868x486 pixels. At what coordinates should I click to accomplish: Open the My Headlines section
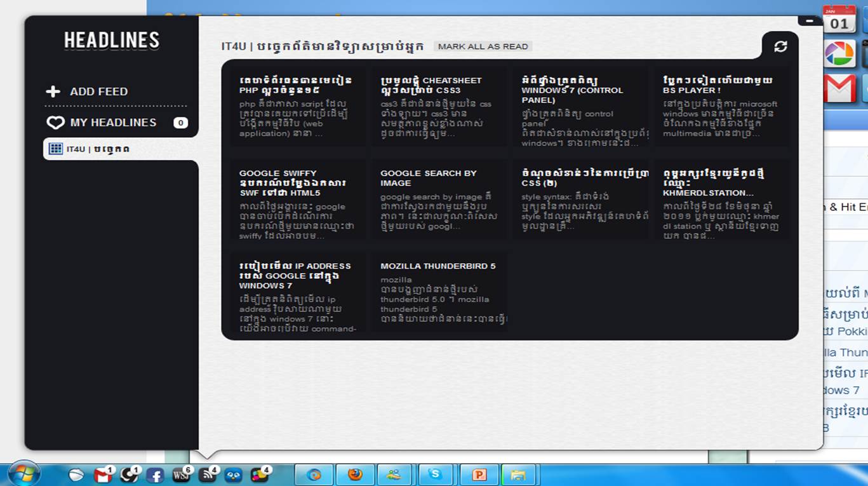click(x=113, y=123)
